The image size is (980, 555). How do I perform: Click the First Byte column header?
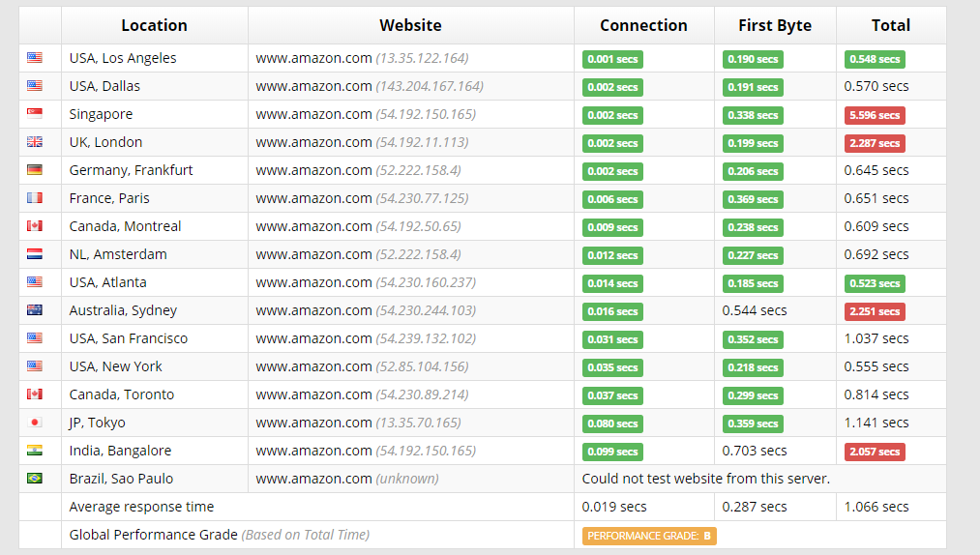coord(775,25)
